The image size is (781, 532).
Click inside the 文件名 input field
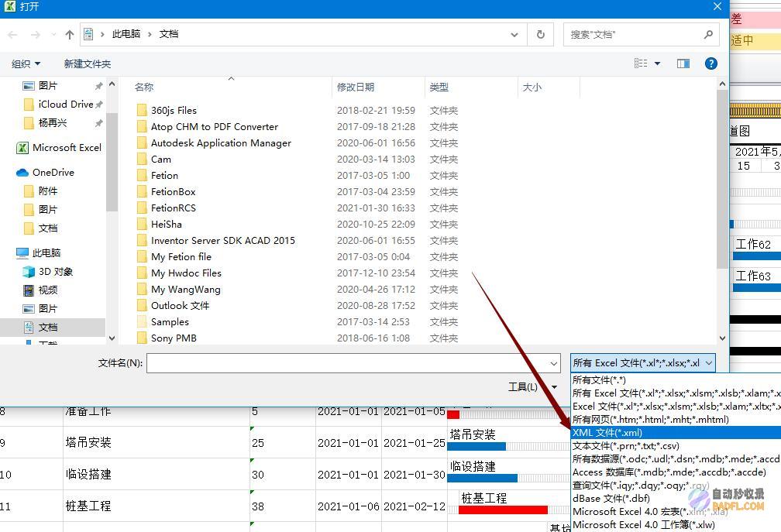pyautogui.click(x=353, y=363)
